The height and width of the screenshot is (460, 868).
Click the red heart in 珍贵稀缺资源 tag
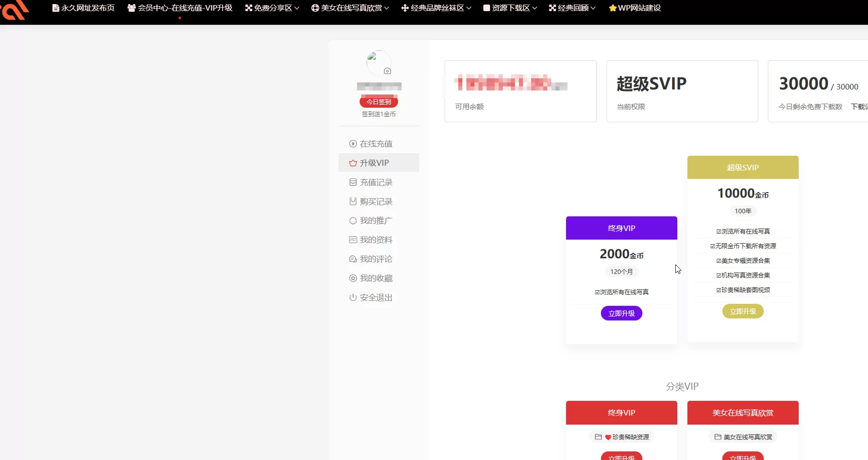pos(608,437)
